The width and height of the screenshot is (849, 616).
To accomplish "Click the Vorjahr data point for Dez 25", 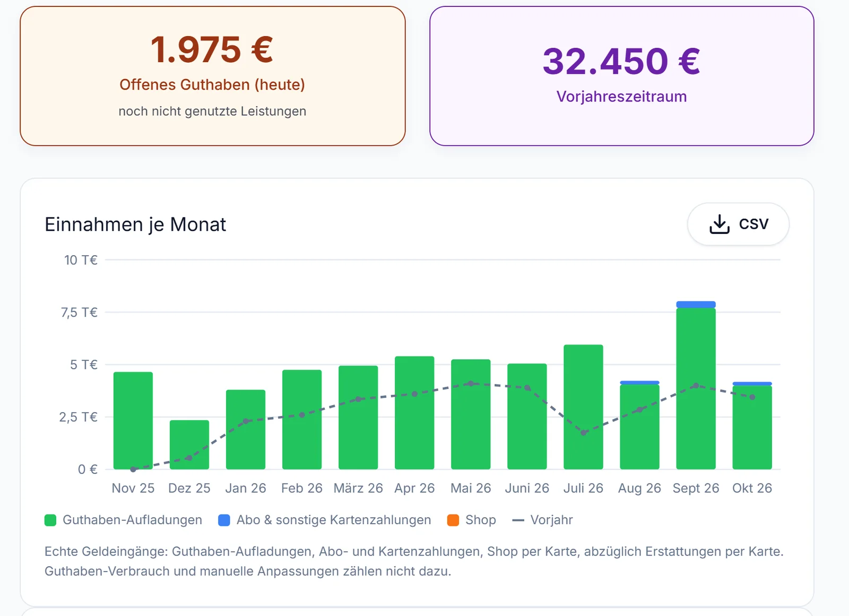I will [x=189, y=457].
